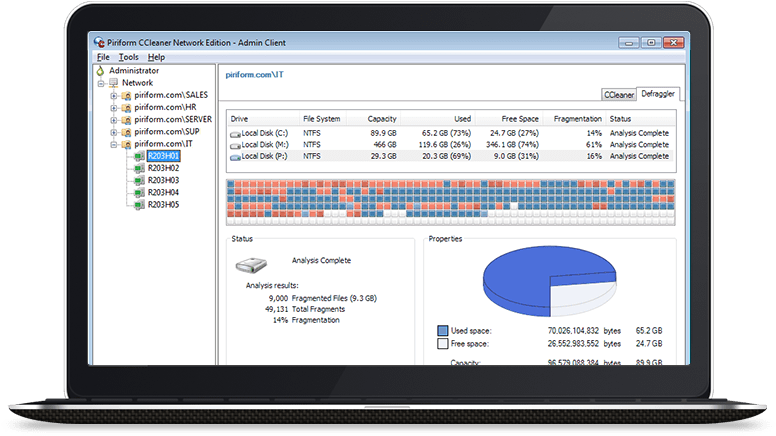
Task: Expand the piriform.com\SERVER node
Action: click(113, 120)
